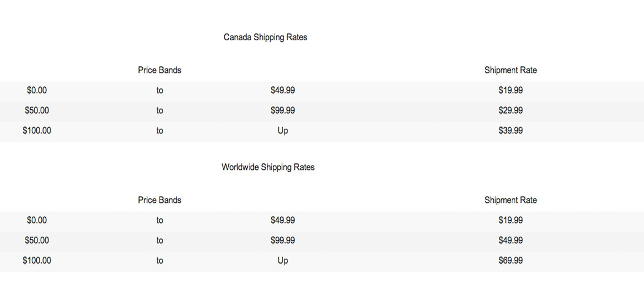The width and height of the screenshot is (644, 282).
Task: Click the Canada Shipping Rates heading
Action: 265,37
